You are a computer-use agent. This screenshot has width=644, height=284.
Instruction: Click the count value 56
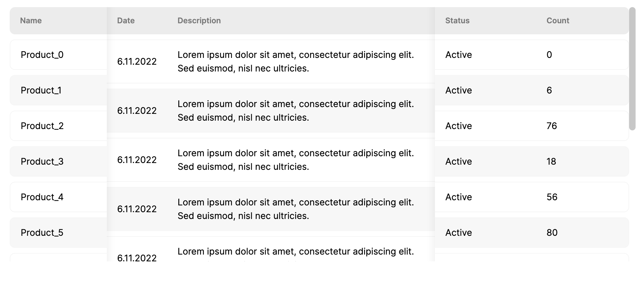pos(552,197)
